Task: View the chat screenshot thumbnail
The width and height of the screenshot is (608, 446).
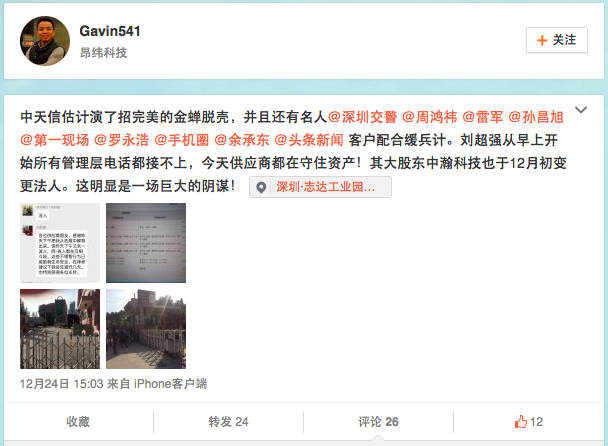Action: (x=60, y=243)
